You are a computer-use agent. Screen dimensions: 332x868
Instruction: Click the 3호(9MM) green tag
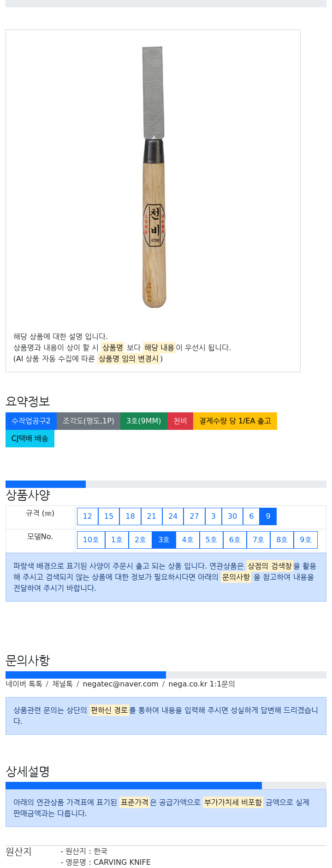pos(144,421)
